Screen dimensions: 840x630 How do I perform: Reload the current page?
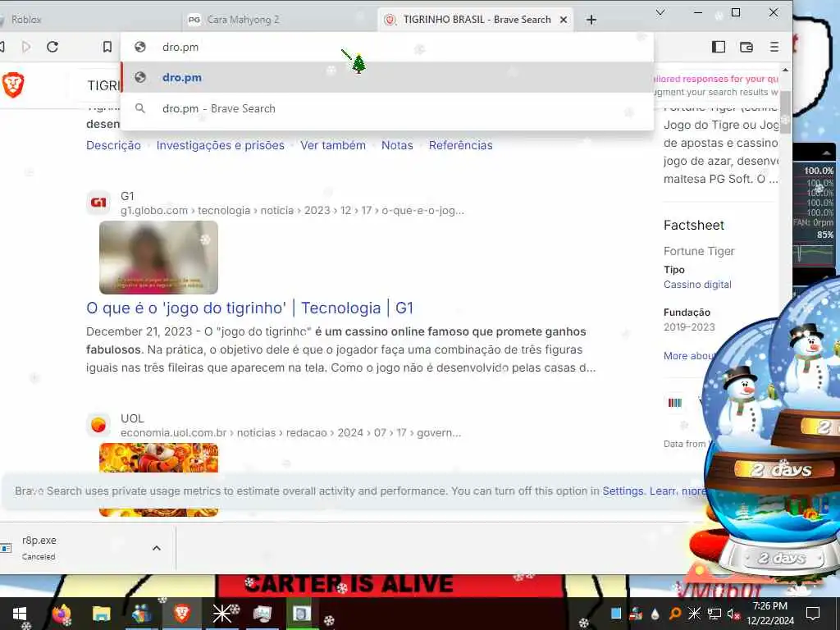click(52, 47)
